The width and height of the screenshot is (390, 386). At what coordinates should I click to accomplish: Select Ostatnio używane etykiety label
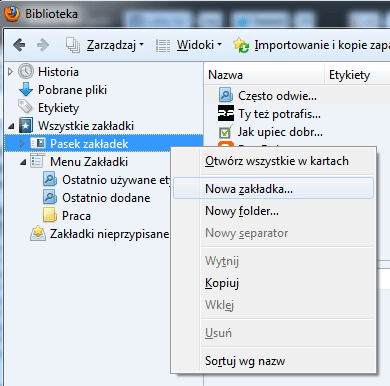tap(116, 180)
